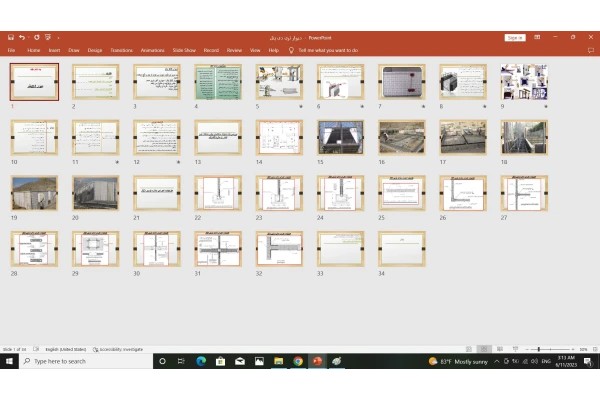Open the File tab

tap(11, 50)
